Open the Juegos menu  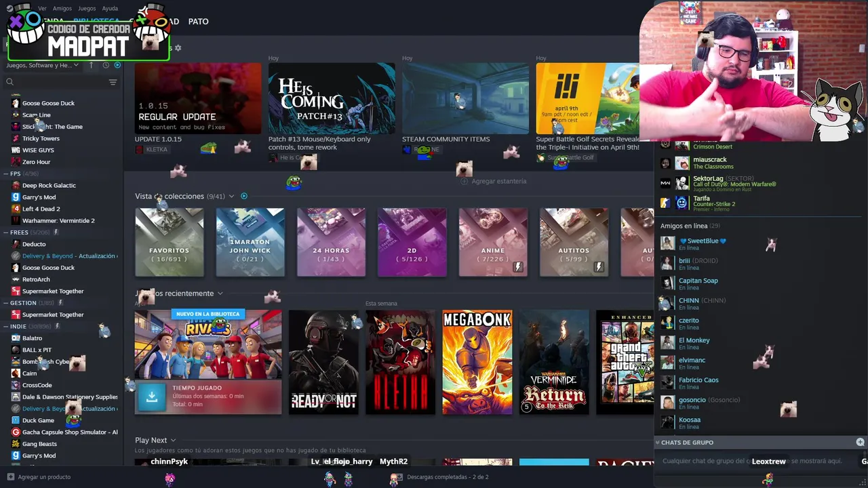[x=87, y=8]
